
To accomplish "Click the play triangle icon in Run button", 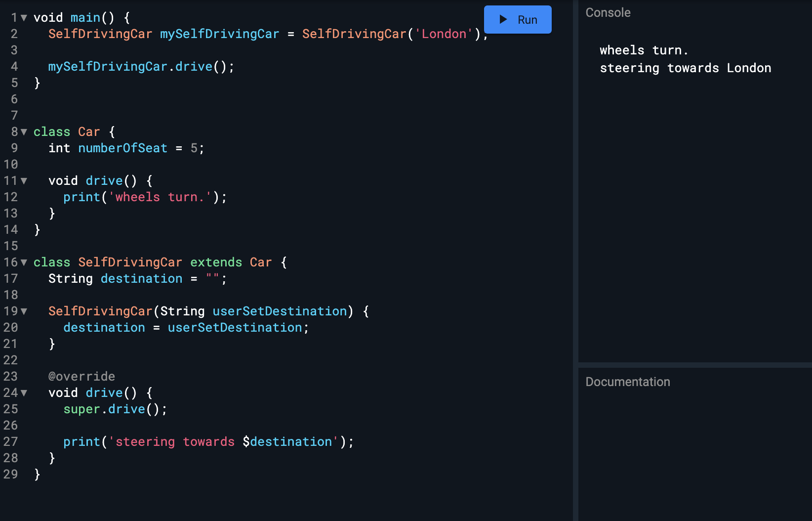I will (x=503, y=20).
